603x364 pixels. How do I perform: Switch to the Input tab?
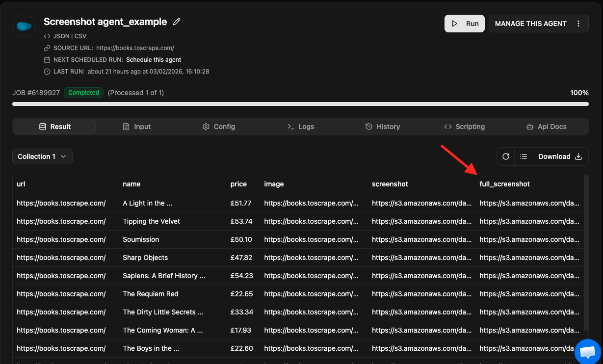pyautogui.click(x=136, y=127)
